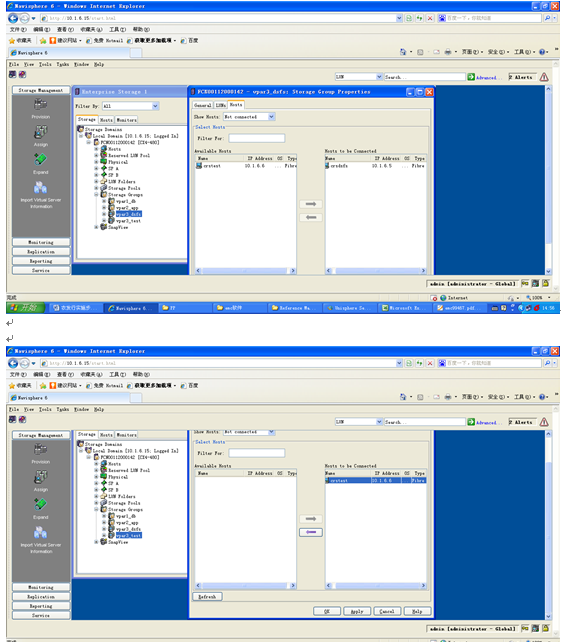
Task: Click Refresh button in lower dialog
Action: 207,597
